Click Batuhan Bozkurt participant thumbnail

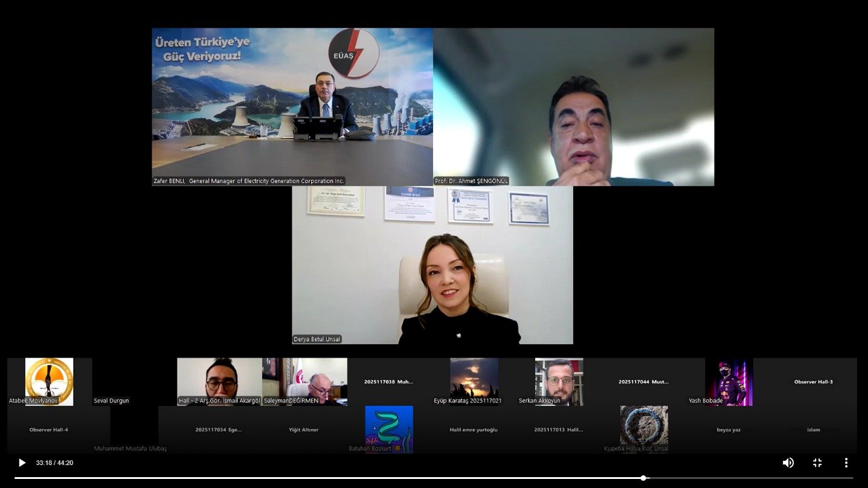tap(389, 429)
